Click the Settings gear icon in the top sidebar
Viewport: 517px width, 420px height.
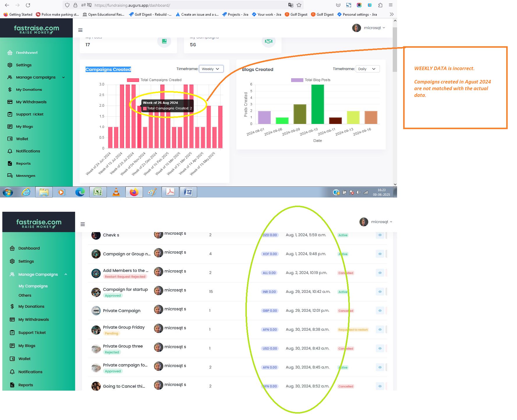pyautogui.click(x=10, y=65)
